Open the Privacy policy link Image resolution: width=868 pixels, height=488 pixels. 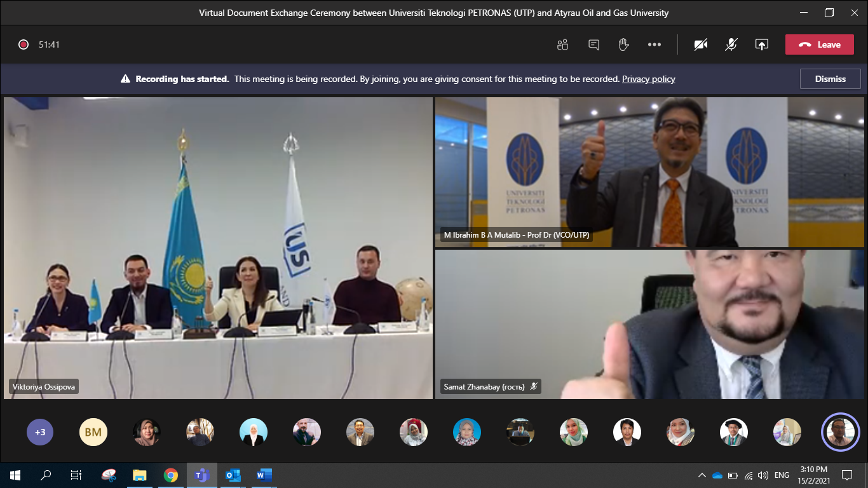(x=648, y=79)
